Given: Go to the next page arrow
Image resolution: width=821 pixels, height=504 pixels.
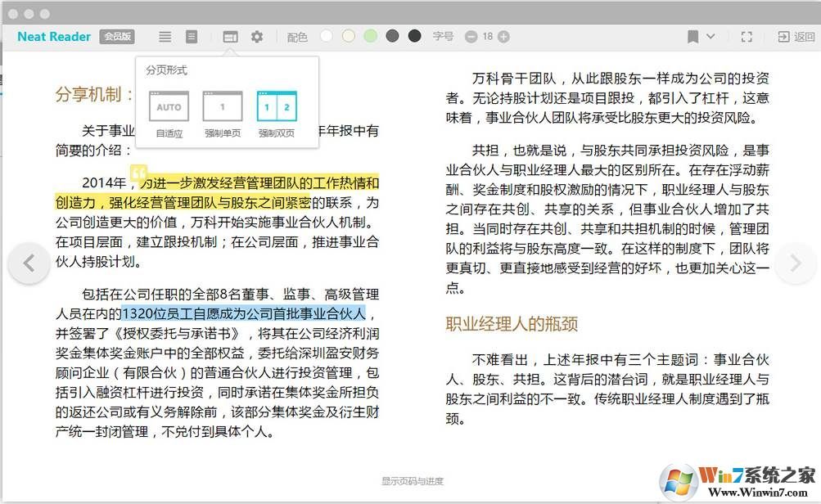Looking at the screenshot, I should point(793,263).
